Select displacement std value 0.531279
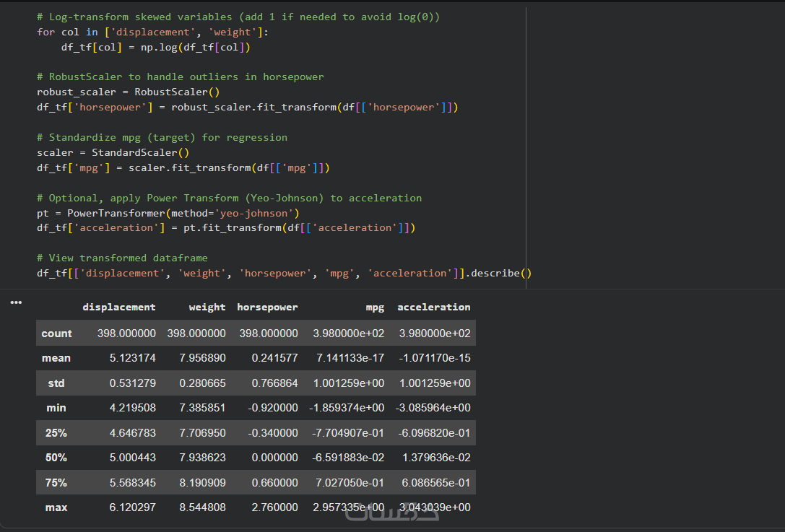 pos(133,383)
